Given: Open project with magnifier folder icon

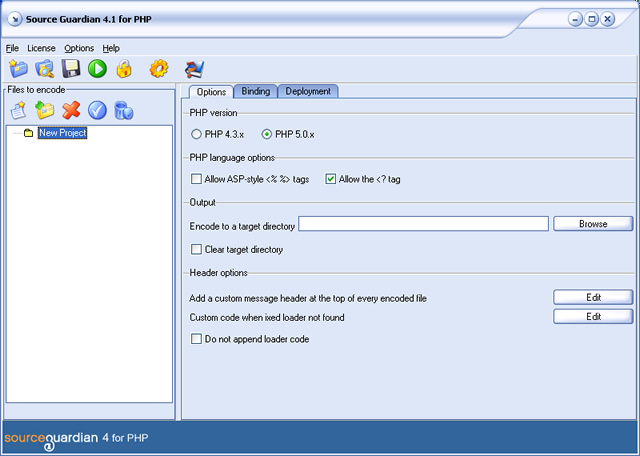Looking at the screenshot, I should 44,69.
